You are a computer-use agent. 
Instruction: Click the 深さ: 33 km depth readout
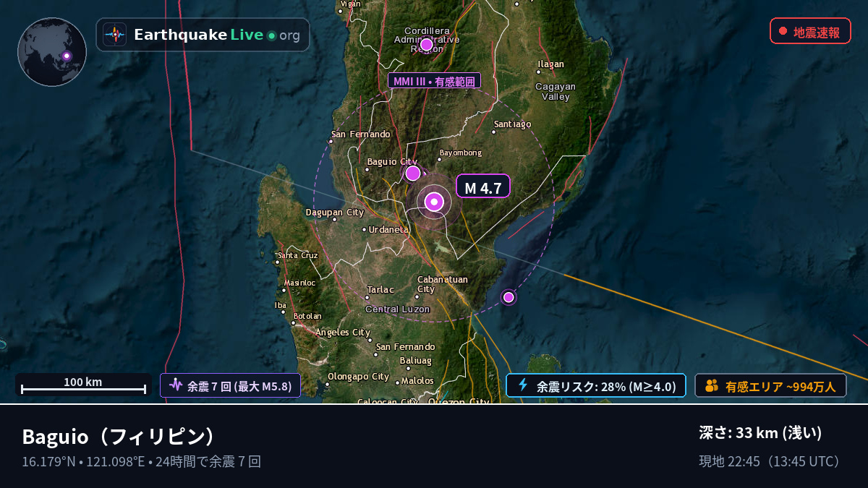point(760,433)
